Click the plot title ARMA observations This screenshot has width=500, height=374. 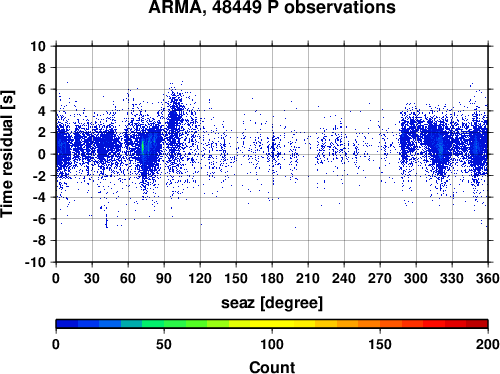click(272, 7)
